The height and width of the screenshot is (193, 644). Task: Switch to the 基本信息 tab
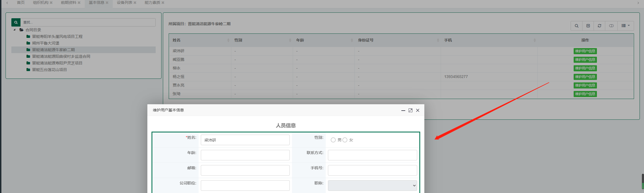coord(96,2)
